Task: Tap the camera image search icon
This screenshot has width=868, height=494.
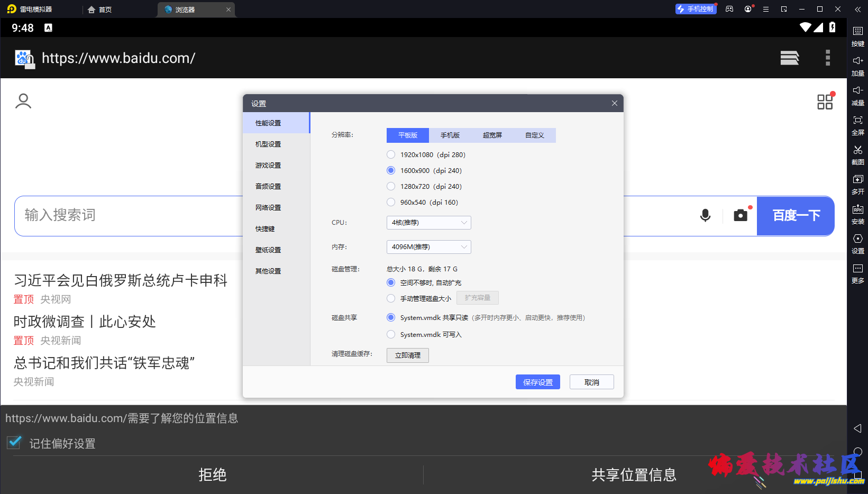Action: 741,215
